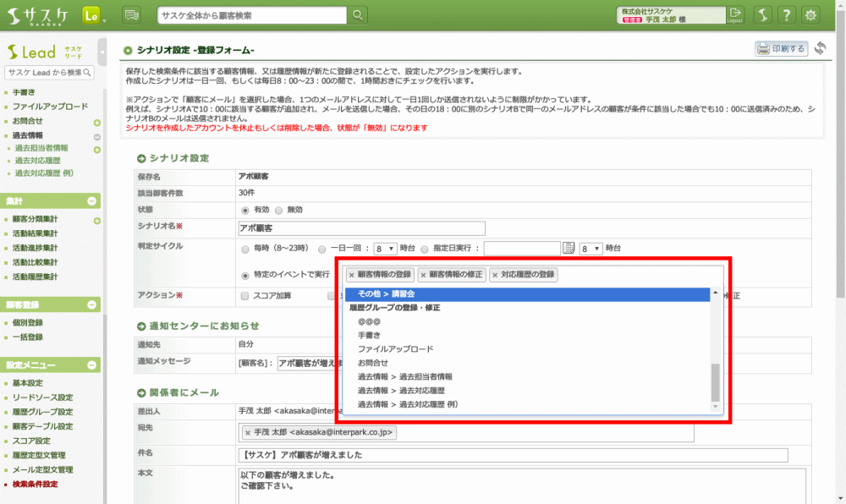The height and width of the screenshot is (504, 846).
Task: Click the シナリオ名 text field
Action: (362, 228)
